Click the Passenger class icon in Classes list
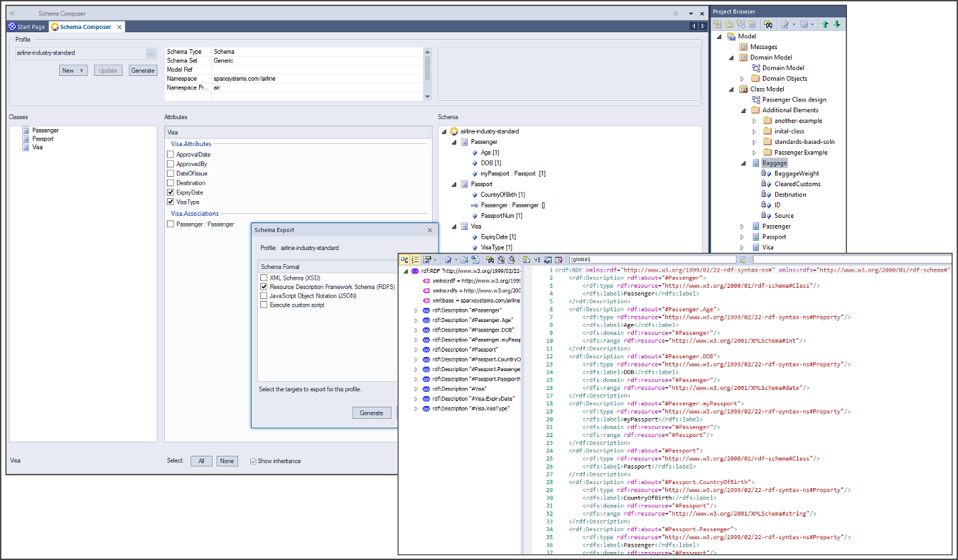Viewport: 958px width, 560px height. (25, 130)
